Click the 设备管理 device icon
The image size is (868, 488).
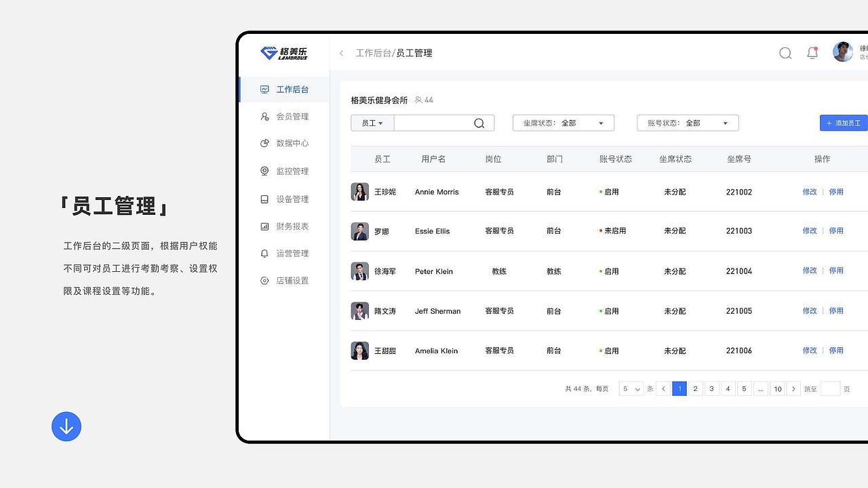[x=264, y=199]
